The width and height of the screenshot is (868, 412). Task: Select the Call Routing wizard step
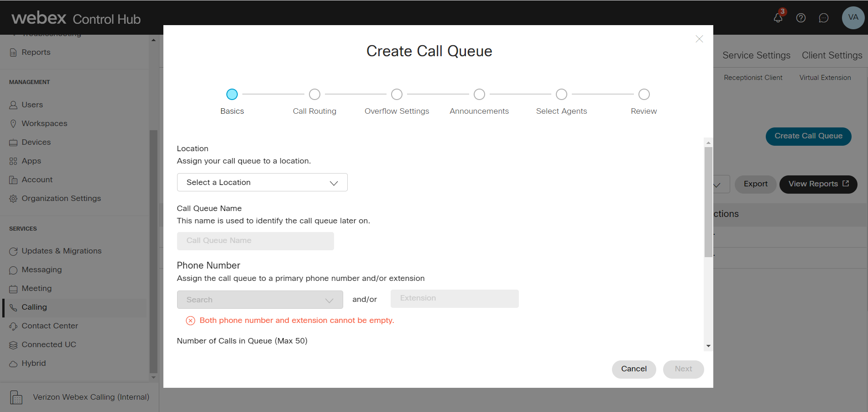[x=314, y=94]
